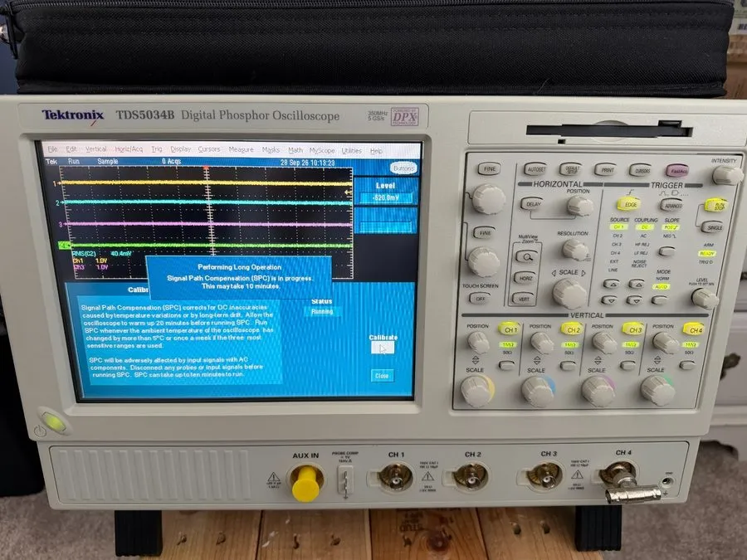
Task: Select the lit EDGE trigger button
Action: pyautogui.click(x=630, y=205)
